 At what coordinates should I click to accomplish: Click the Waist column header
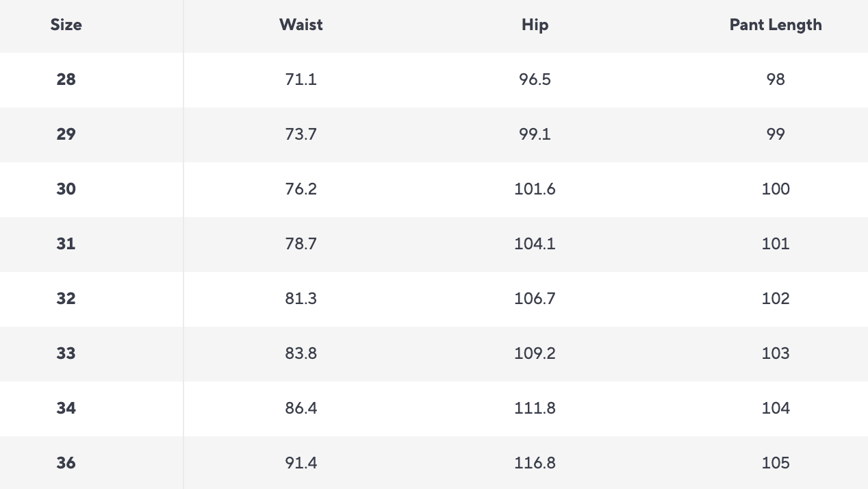[301, 25]
